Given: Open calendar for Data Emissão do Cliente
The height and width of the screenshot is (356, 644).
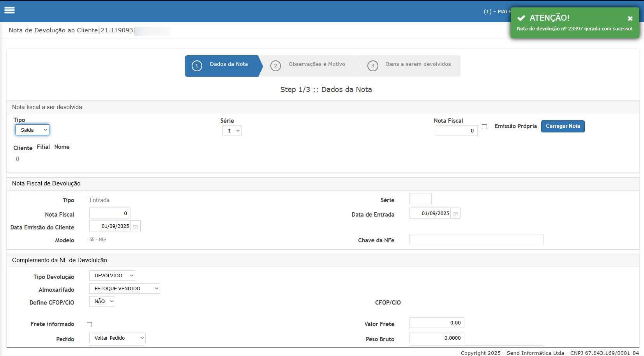Looking at the screenshot, I should (135, 227).
